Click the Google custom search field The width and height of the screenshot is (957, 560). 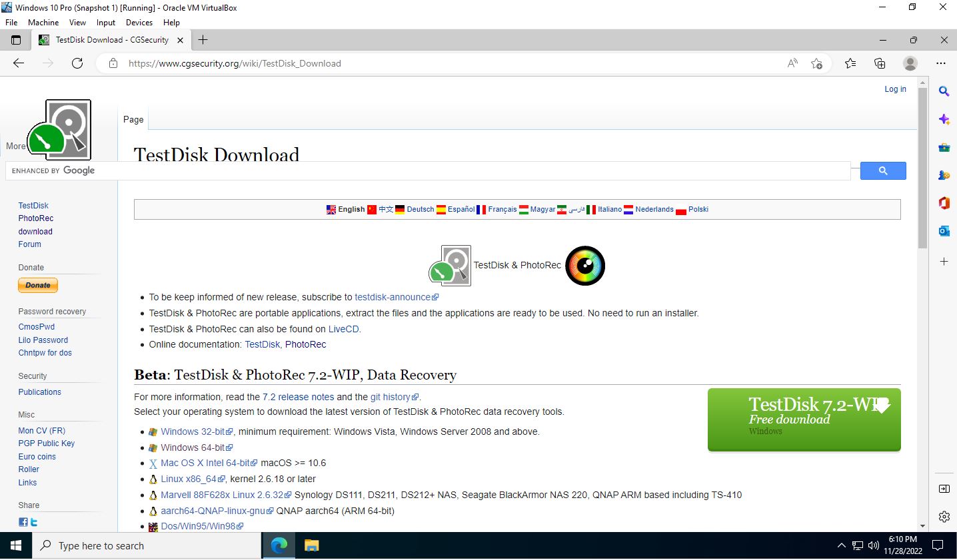428,170
